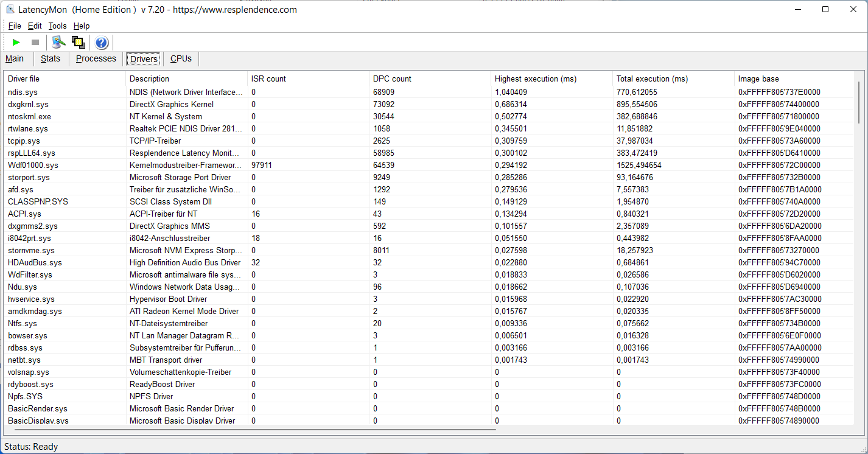Image resolution: width=868 pixels, height=454 pixels.
Task: Switch to the Main tab
Action: tap(15, 59)
